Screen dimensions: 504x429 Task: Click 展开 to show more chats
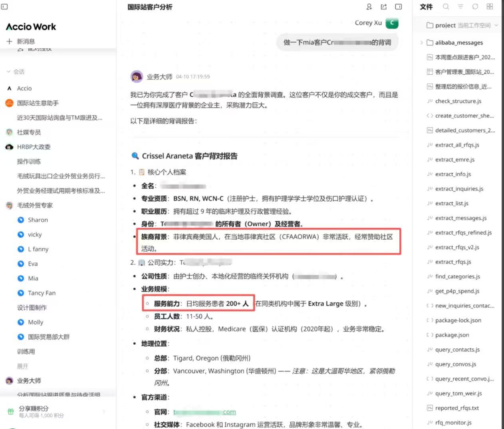pos(22,366)
